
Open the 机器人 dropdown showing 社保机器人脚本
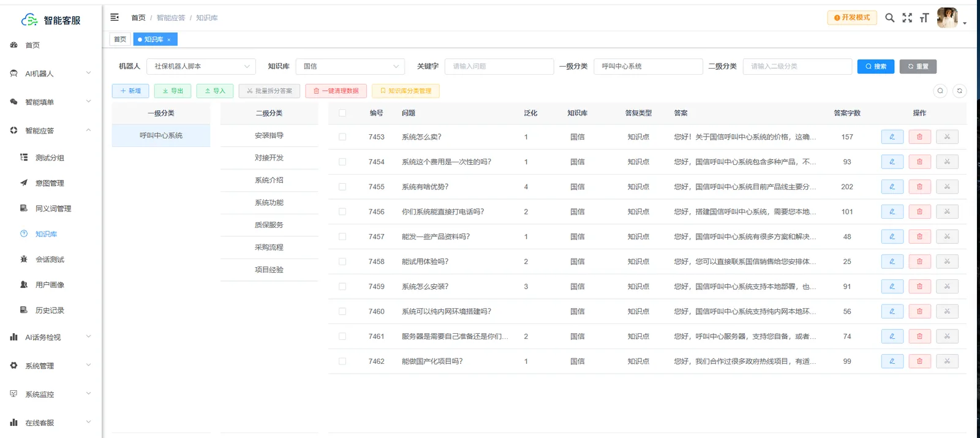click(x=201, y=66)
